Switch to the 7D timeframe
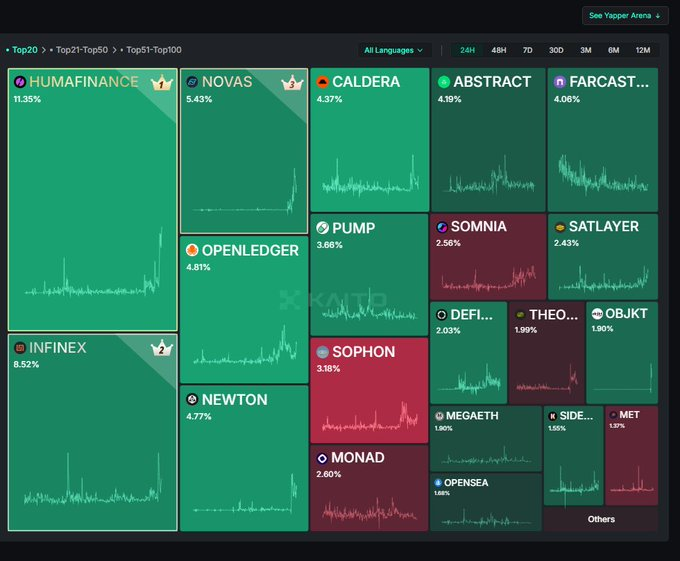Viewport: 680px width, 561px height. (x=527, y=50)
